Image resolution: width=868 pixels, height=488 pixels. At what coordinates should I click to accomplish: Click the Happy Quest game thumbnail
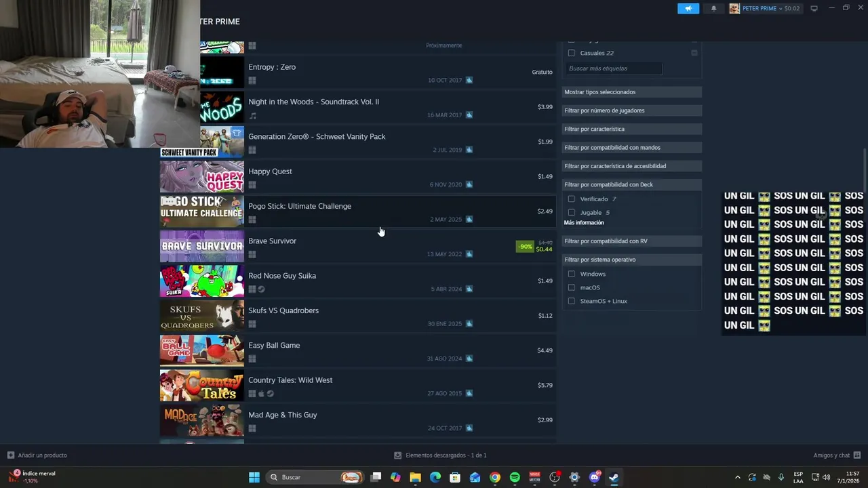[202, 176]
